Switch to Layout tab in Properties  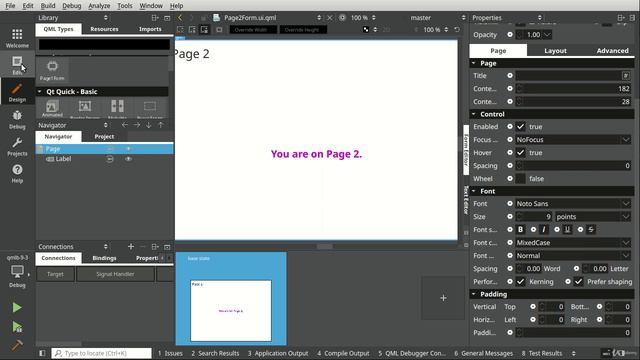tap(556, 51)
